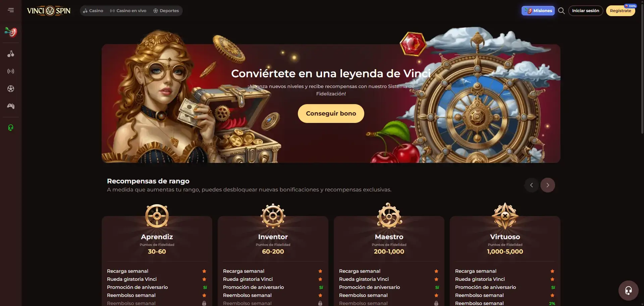The image size is (644, 306).
Task: Click Iniciar sesión button
Action: [586, 11]
